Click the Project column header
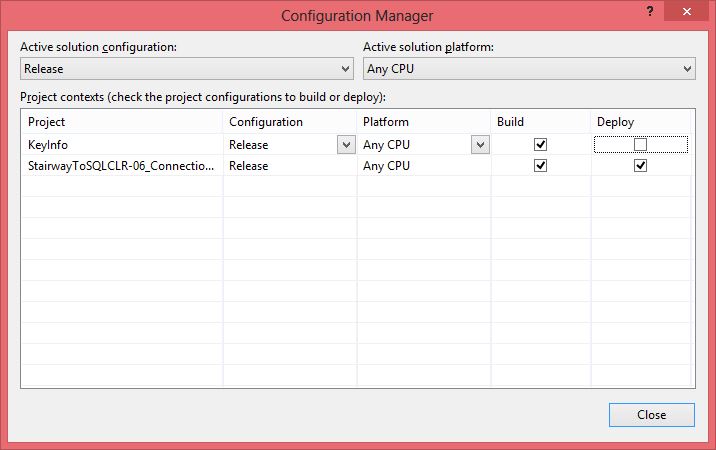This screenshot has width=716, height=450. pyautogui.click(x=120, y=122)
